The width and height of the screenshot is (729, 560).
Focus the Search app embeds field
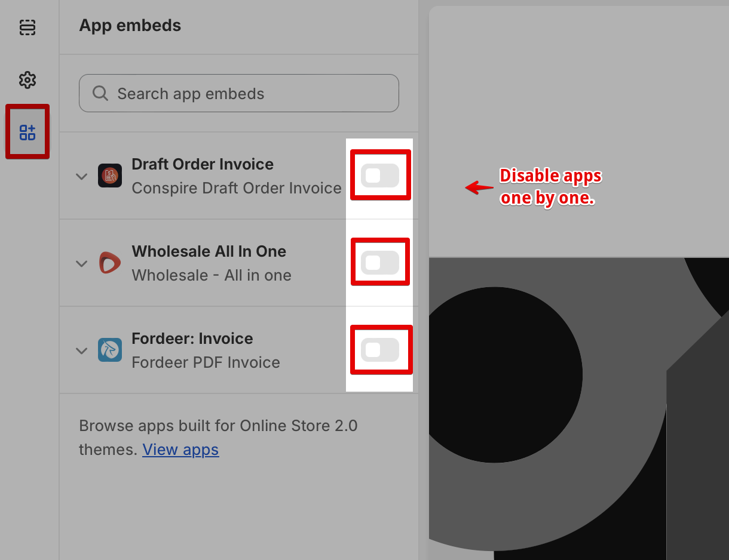tap(239, 93)
